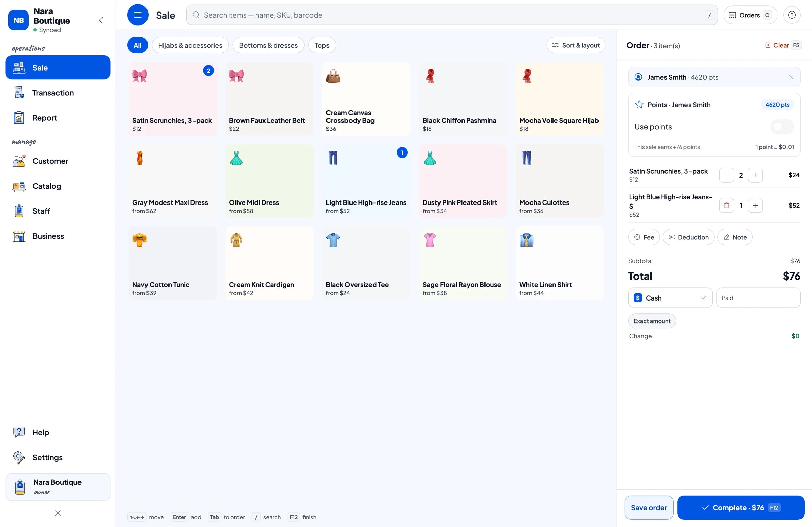Open the Orders list button
This screenshot has height=527, width=812.
coord(750,15)
